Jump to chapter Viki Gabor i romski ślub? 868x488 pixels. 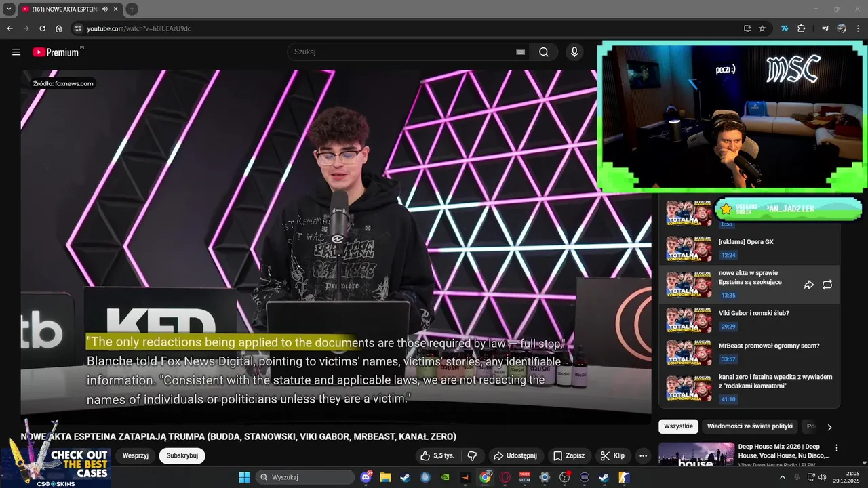pos(749,320)
